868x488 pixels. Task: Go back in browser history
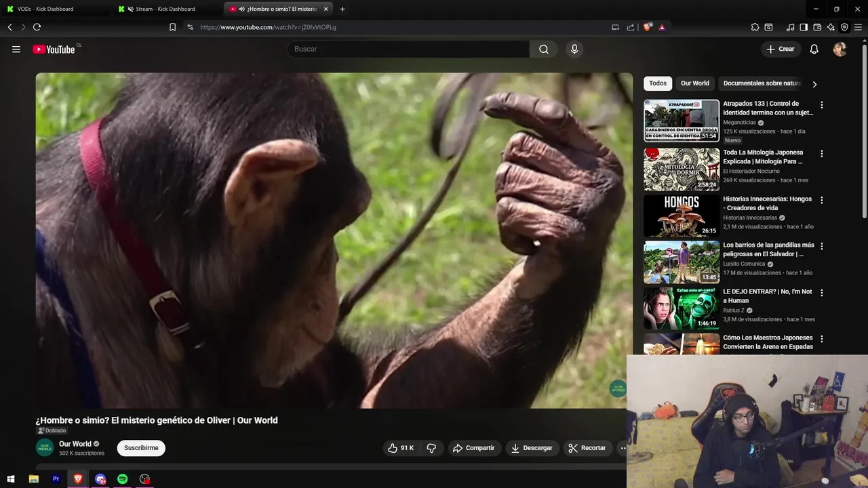point(9,27)
